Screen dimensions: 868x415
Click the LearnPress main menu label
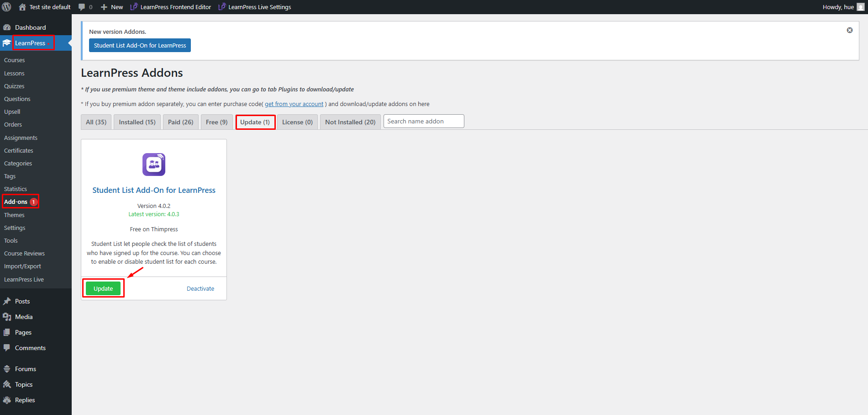point(30,43)
